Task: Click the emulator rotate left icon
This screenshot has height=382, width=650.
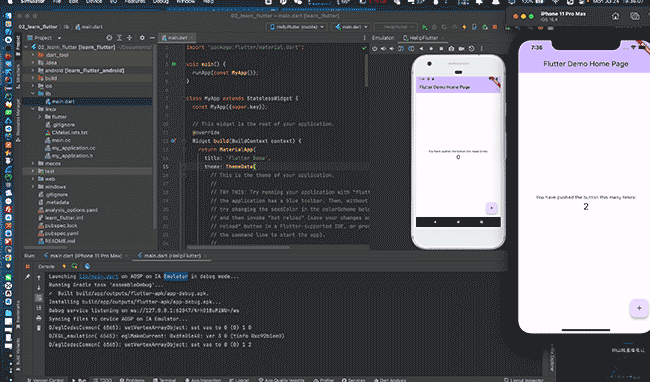Action: (x=401, y=48)
